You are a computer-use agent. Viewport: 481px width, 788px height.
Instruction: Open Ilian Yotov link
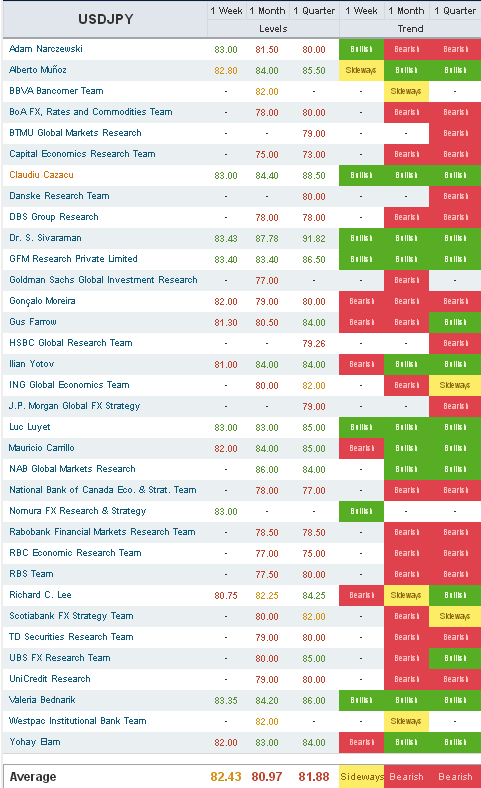[32, 364]
